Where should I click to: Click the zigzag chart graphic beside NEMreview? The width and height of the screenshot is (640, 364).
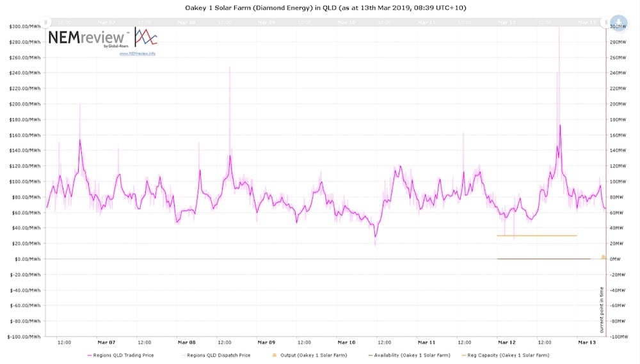tap(146, 37)
